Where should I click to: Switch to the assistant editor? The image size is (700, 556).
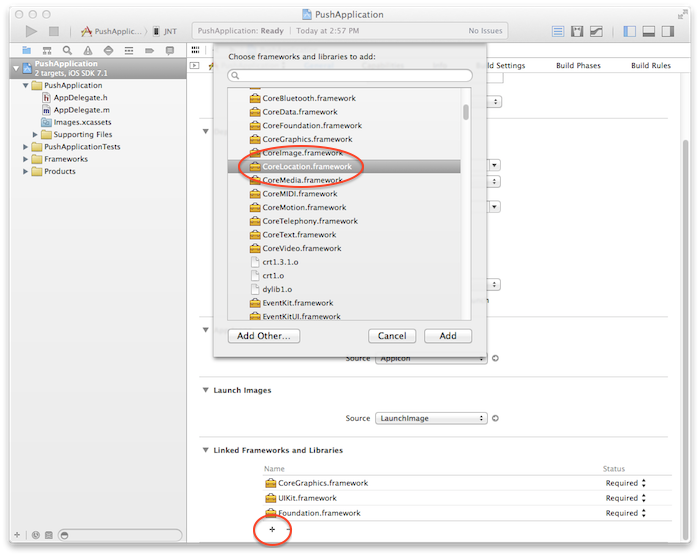[x=577, y=31]
